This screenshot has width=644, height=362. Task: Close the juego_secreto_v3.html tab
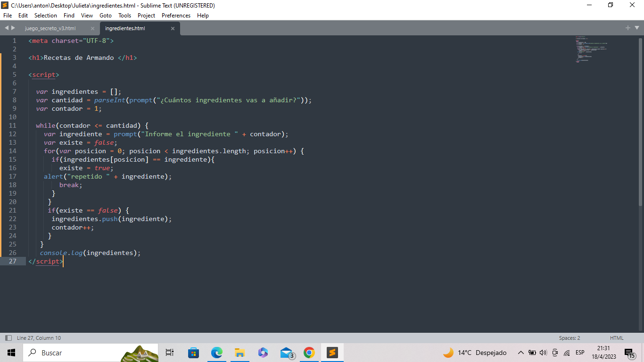point(92,28)
